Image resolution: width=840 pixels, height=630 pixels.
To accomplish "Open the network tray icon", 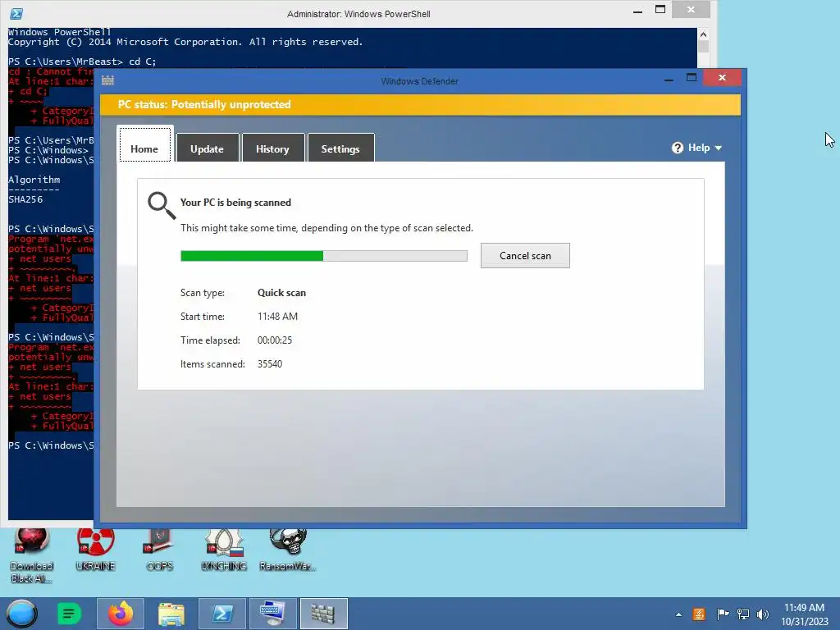I will coord(743,614).
